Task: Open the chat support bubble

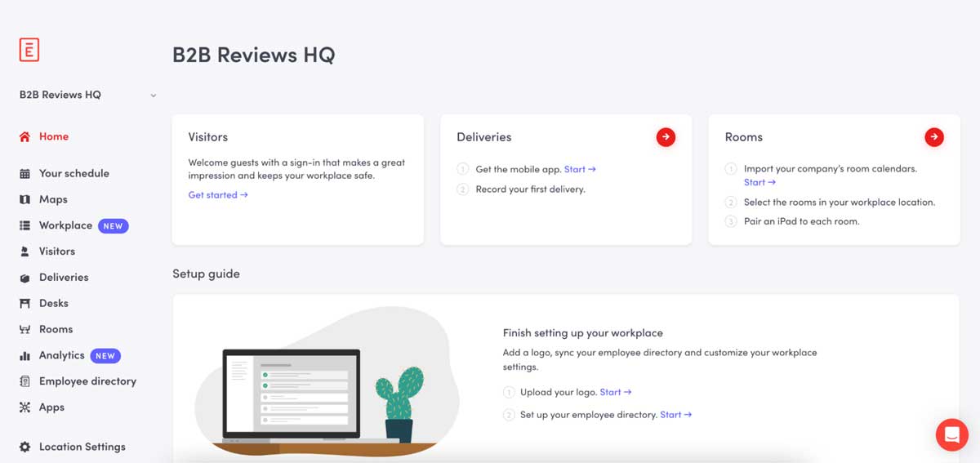Action: coord(951,434)
